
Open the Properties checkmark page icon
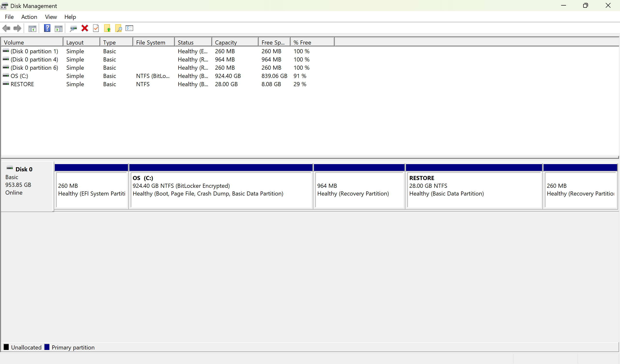coord(96,28)
